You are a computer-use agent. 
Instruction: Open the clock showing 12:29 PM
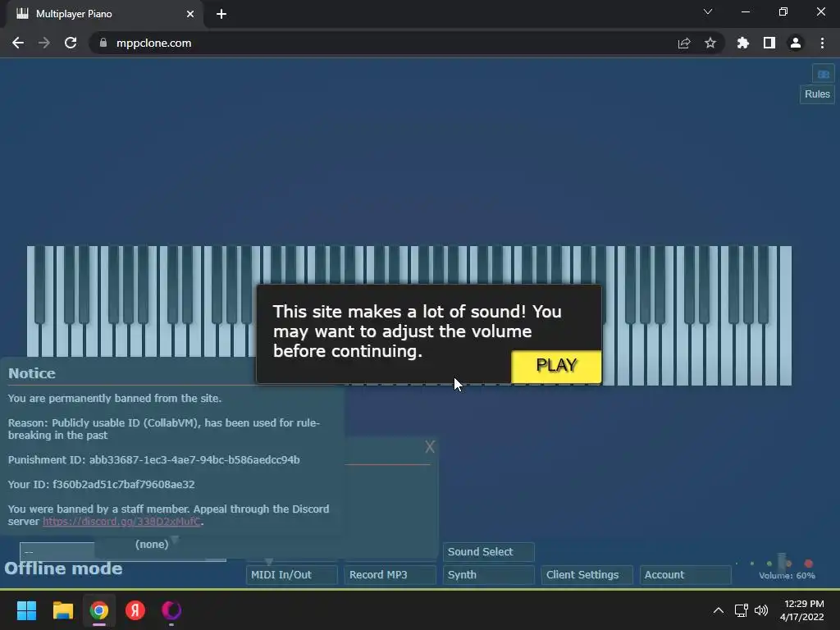[802, 610]
